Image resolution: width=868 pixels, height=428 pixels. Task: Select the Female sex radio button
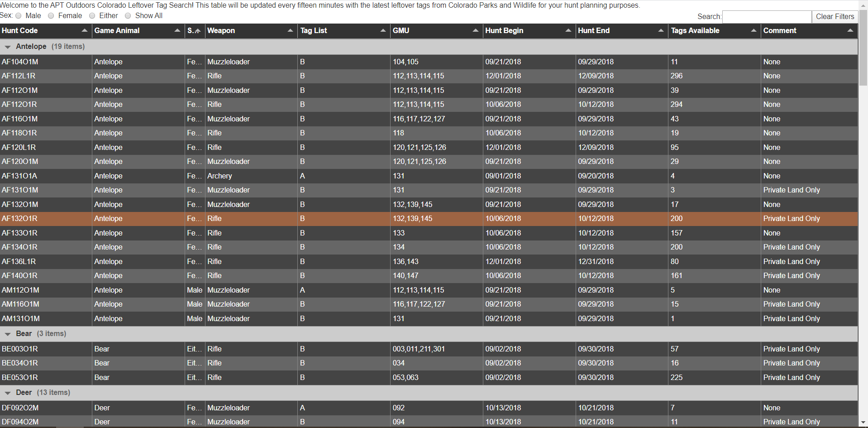pos(51,16)
